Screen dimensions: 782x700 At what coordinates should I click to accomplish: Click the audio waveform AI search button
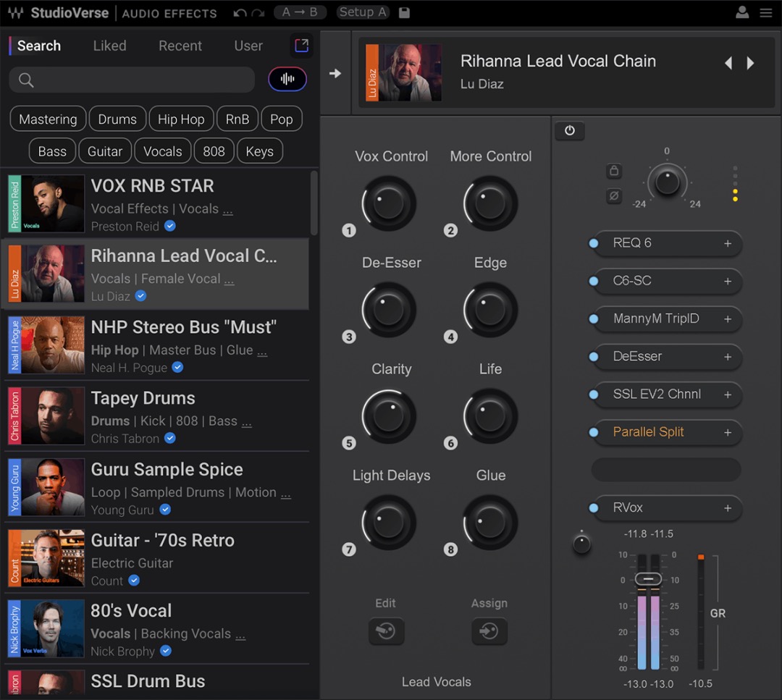287,79
